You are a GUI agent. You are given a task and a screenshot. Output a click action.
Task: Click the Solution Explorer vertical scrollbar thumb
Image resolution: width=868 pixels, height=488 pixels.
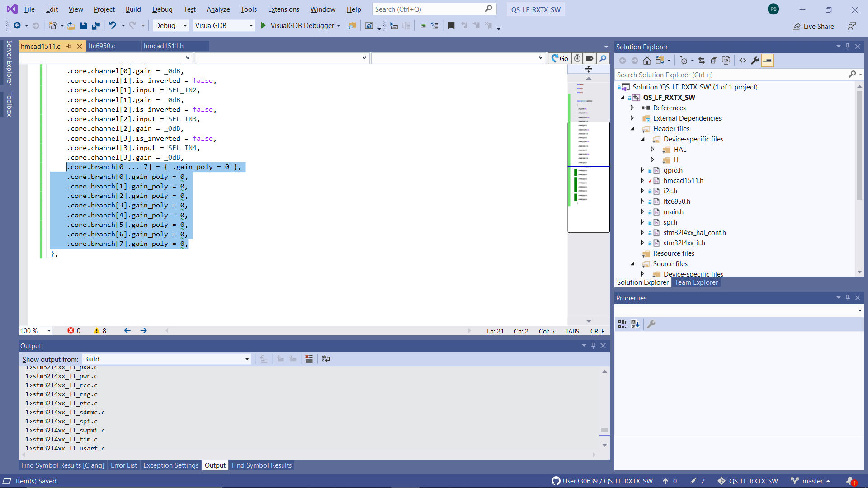tap(859, 145)
